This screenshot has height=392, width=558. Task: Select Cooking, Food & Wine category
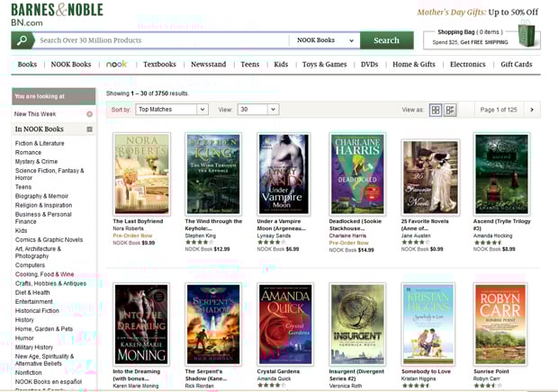pyautogui.click(x=44, y=274)
